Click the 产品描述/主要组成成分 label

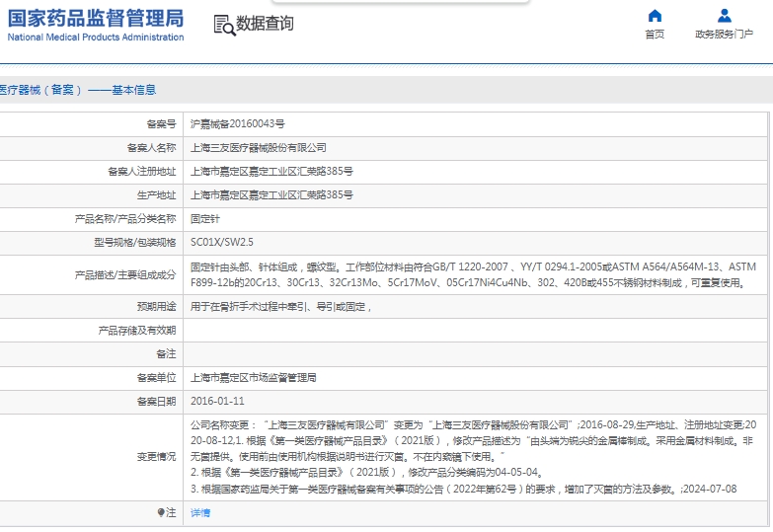click(x=125, y=274)
